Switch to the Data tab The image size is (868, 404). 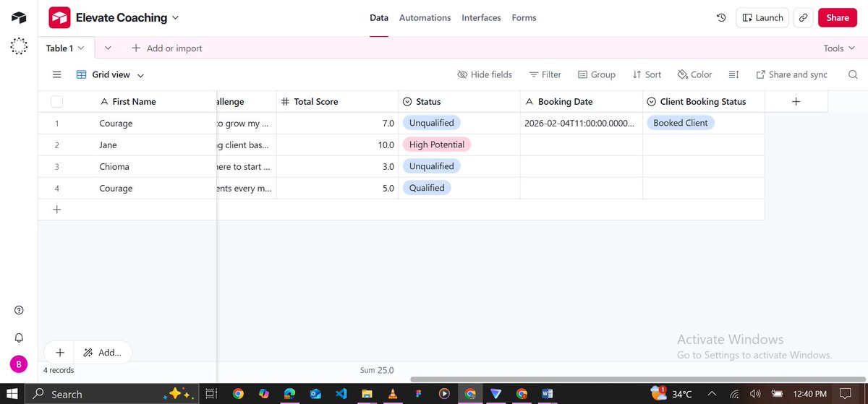click(379, 17)
